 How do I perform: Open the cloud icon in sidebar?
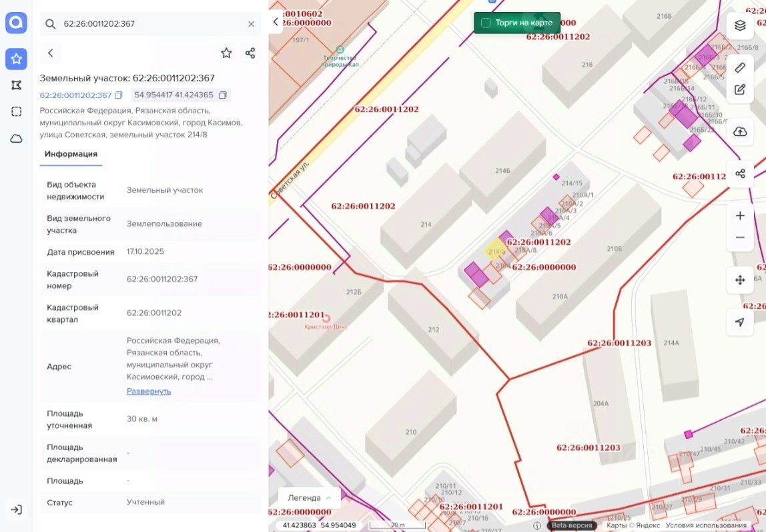[16, 139]
